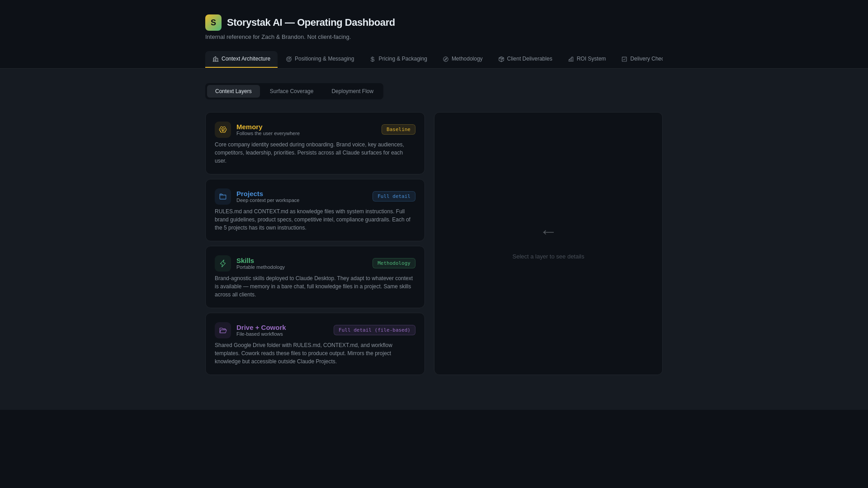Click the Storystak S logo icon
Viewport: 868px width, 488px height.
coord(213,23)
